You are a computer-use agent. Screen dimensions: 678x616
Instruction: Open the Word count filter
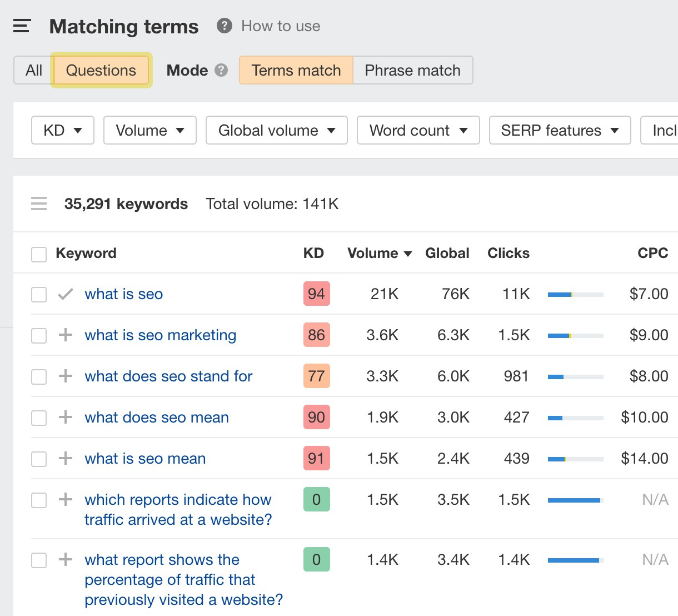tap(418, 130)
